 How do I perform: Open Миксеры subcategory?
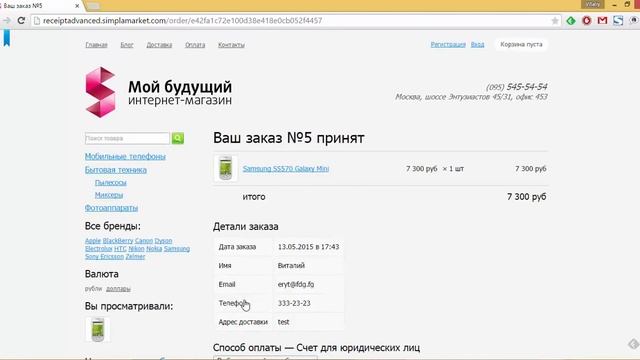[x=109, y=195]
